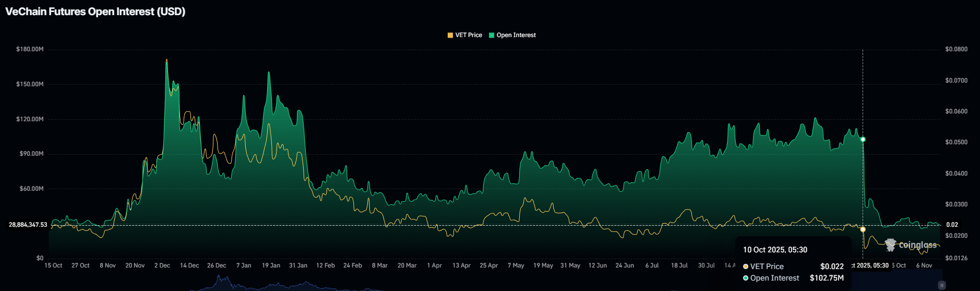Click the yellow VET Price legend swatch
Image resolution: width=980 pixels, height=291 pixels.
click(450, 35)
